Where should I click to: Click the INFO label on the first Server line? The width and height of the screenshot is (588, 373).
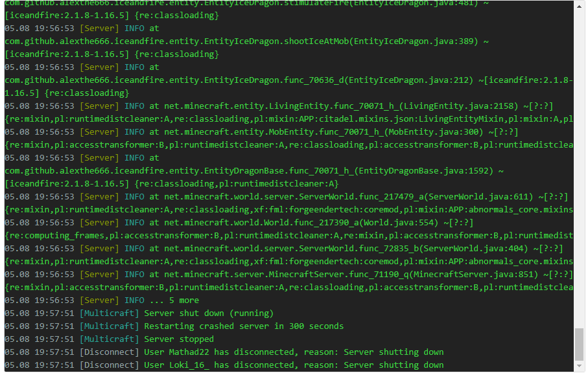(134, 28)
